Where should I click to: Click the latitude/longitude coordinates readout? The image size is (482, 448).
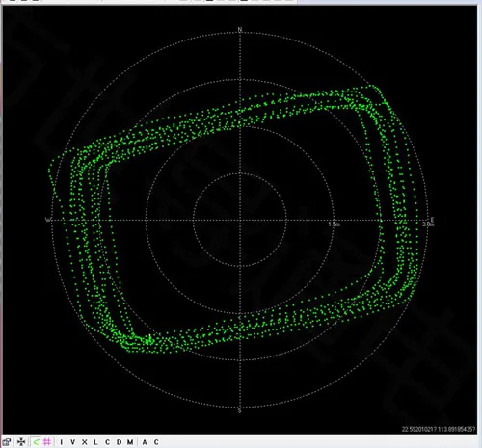tap(439, 429)
